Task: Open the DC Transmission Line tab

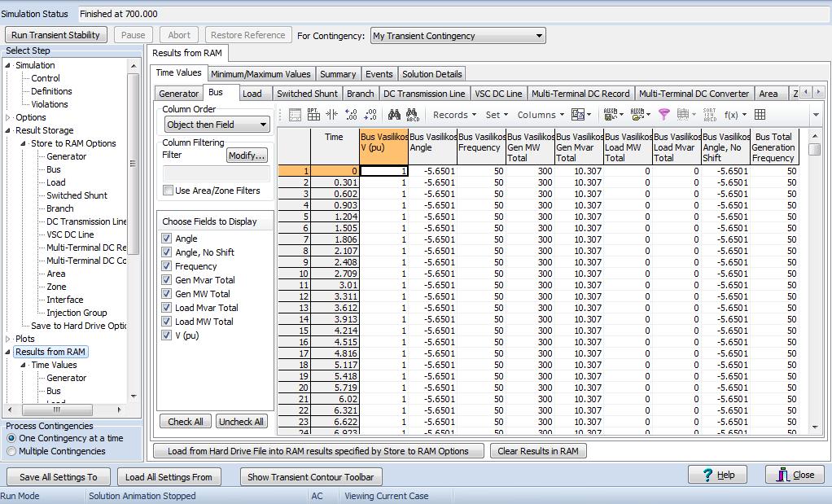Action: 424,94
